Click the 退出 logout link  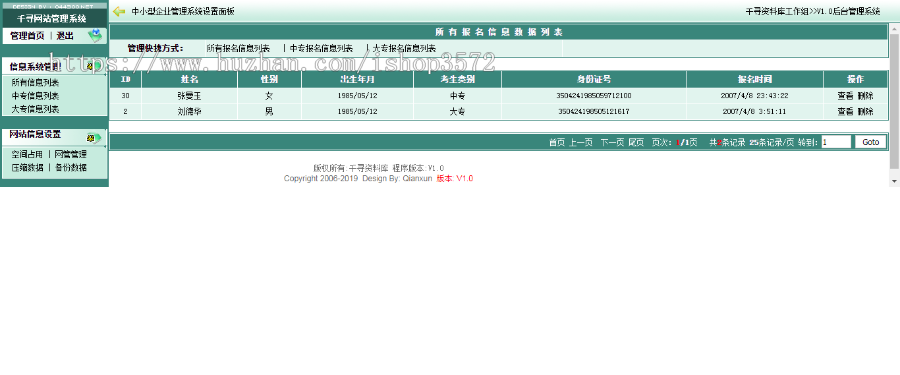(x=65, y=36)
